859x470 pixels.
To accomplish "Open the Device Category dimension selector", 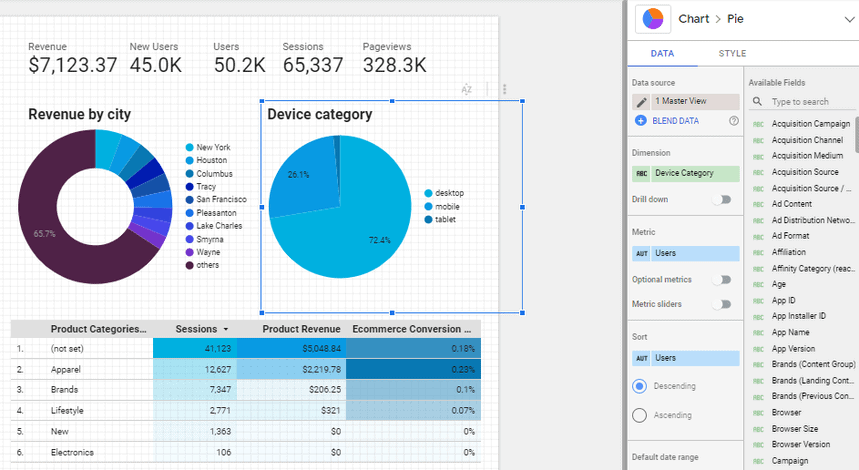I will coord(694,173).
